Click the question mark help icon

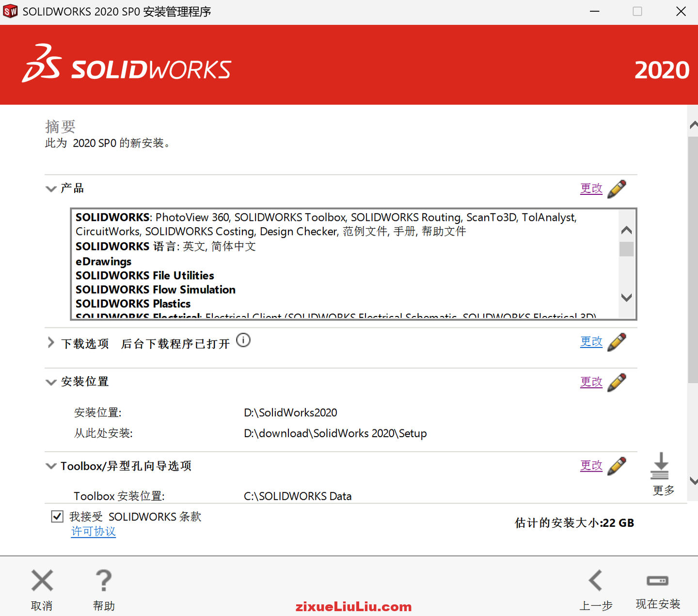click(103, 580)
